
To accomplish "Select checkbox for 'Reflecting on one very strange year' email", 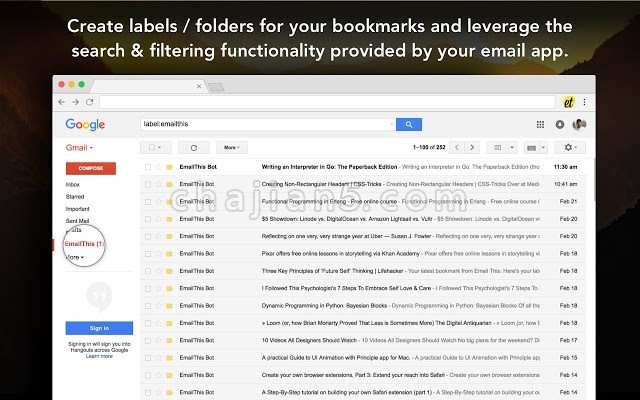I will pos(148,236).
